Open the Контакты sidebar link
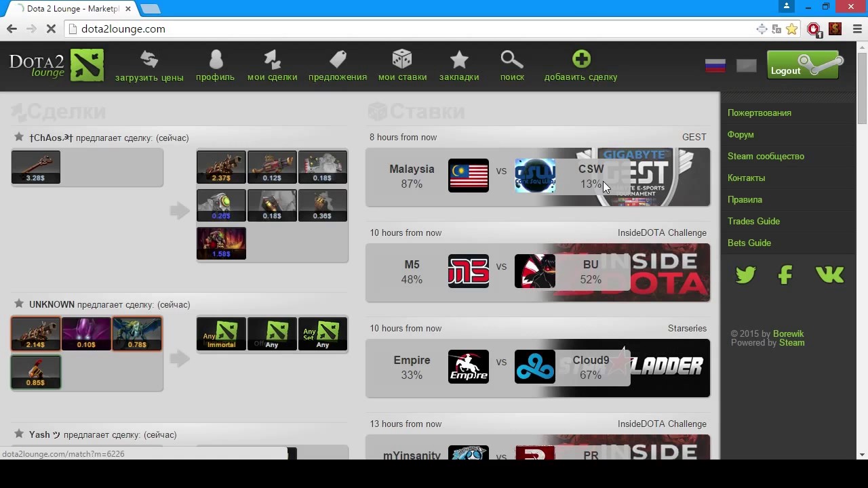This screenshot has height=488, width=868. [746, 178]
